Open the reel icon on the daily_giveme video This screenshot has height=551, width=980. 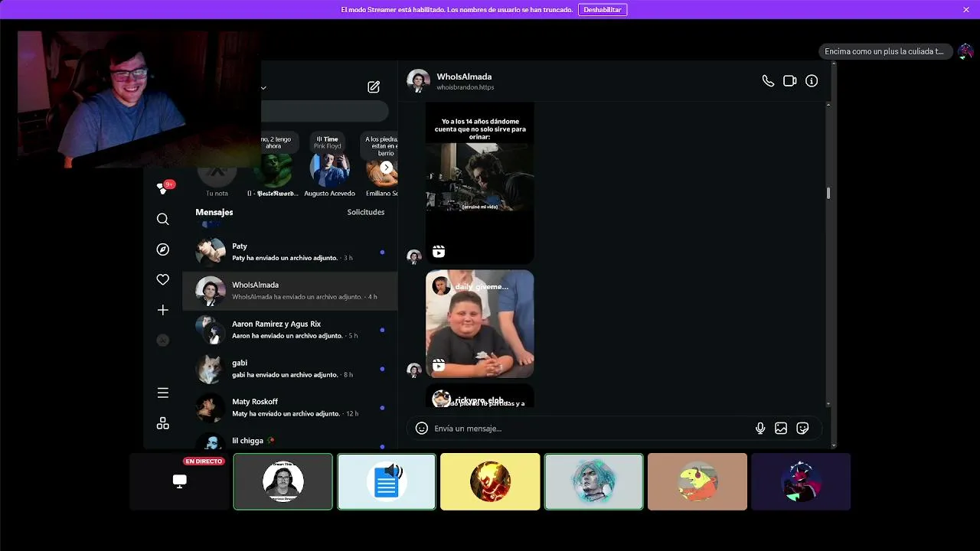coord(439,366)
